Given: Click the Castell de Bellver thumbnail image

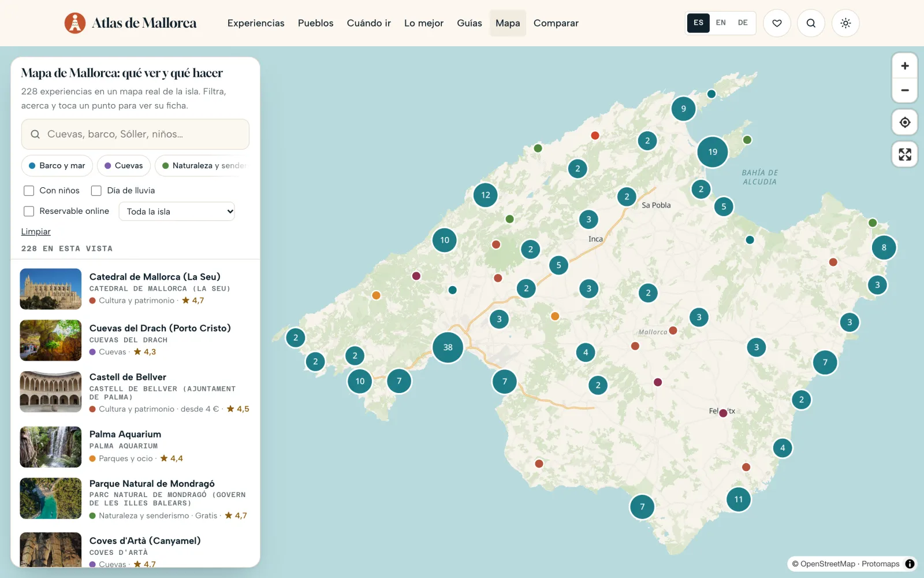Looking at the screenshot, I should (51, 392).
